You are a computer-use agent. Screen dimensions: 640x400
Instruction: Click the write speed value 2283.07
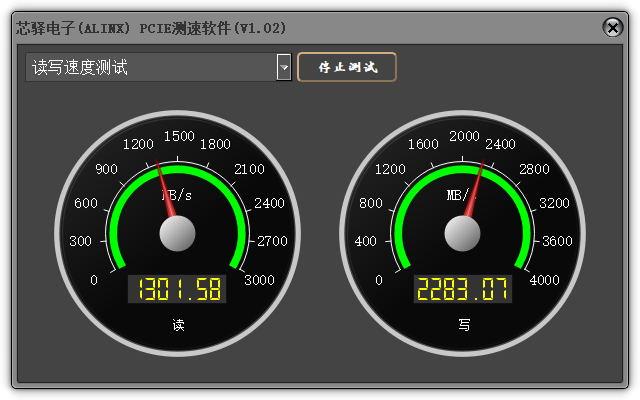click(462, 289)
